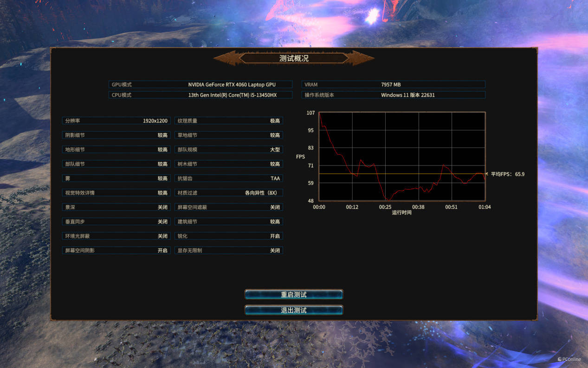Screen dimensions: 588x368
Task: Select the 视觉特效详情 较高 row
Action: pos(116,193)
